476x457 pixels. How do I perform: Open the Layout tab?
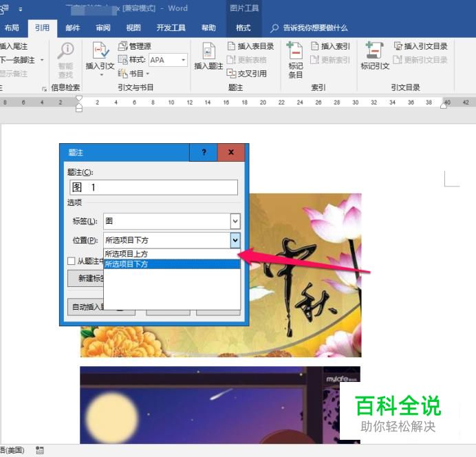(12, 28)
